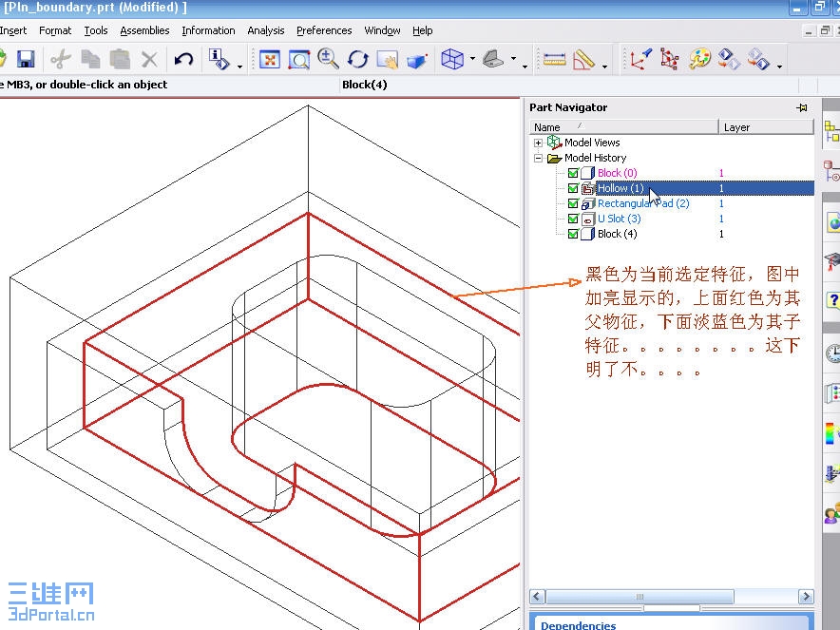
Task: Collapse the Model History node
Action: 538,158
